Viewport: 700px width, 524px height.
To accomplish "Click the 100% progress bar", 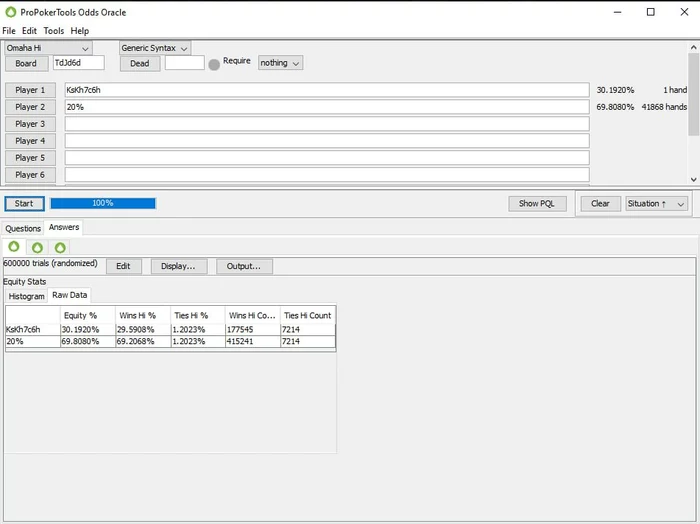I will pos(103,204).
